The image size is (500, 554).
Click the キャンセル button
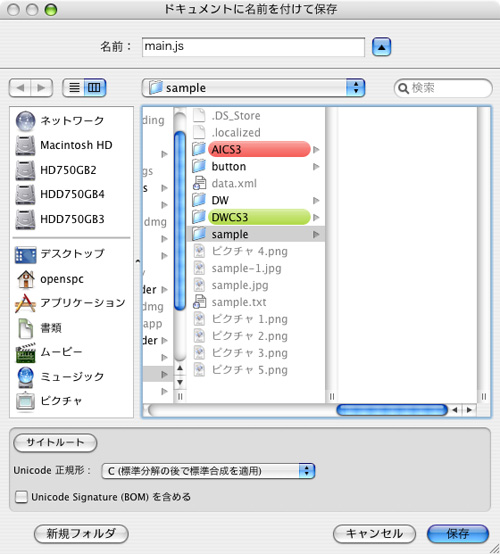(x=374, y=534)
